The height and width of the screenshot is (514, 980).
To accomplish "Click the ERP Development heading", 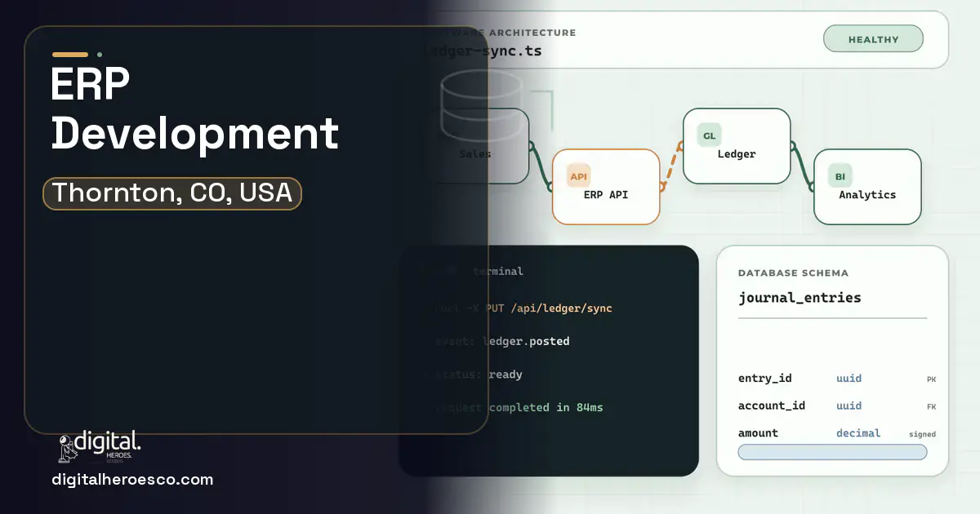I will pos(194,109).
